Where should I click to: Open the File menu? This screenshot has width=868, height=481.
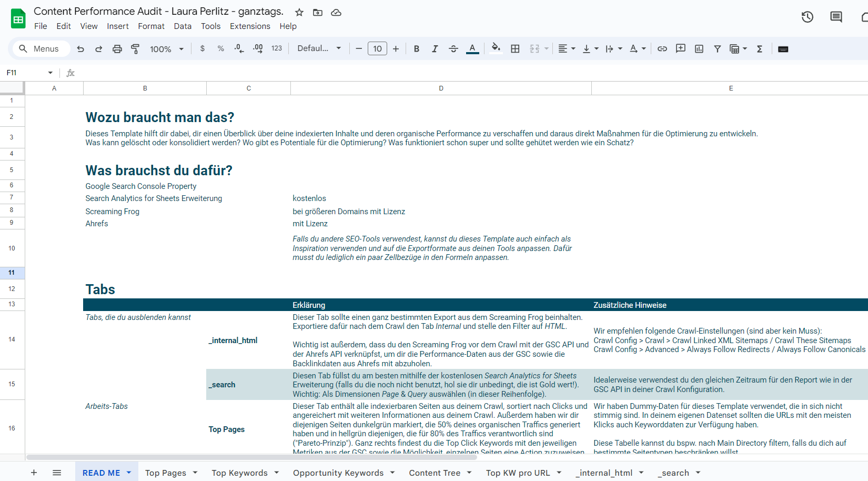[41, 26]
